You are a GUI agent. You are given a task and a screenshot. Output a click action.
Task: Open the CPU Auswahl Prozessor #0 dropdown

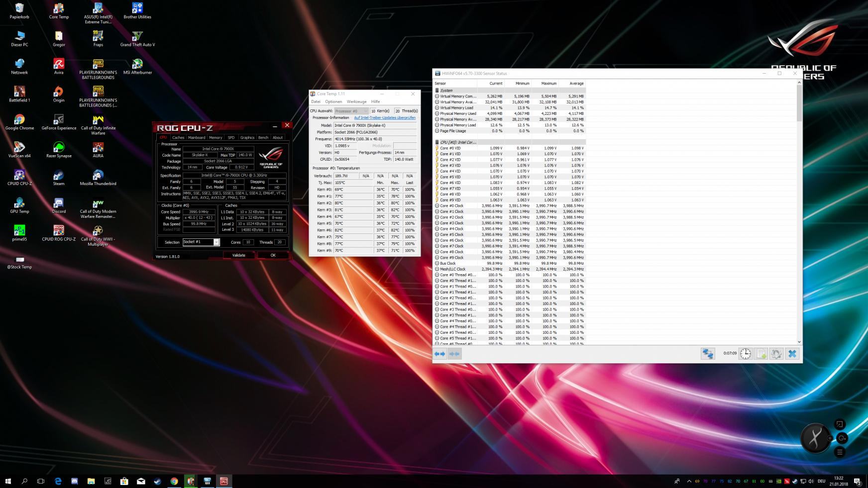(x=351, y=111)
